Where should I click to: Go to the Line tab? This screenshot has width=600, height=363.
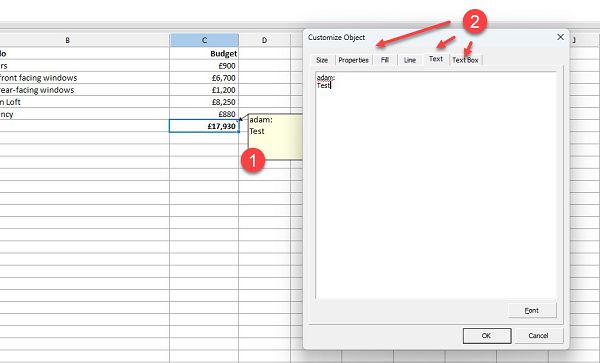pyautogui.click(x=409, y=60)
